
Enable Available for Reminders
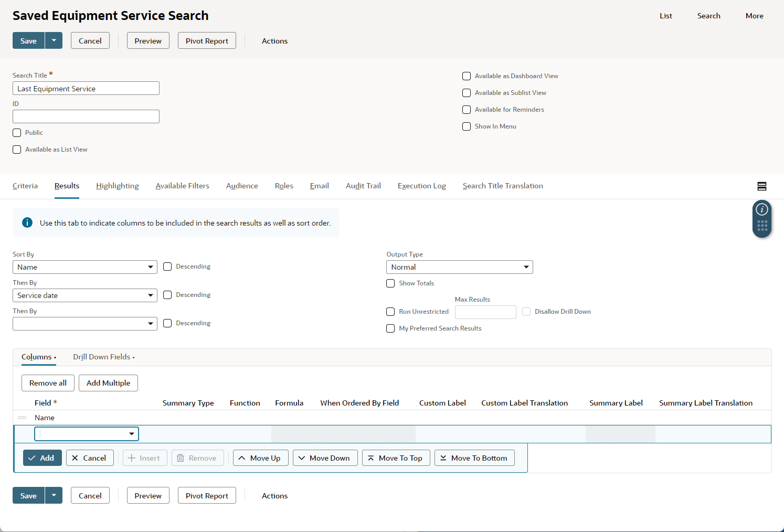(x=467, y=110)
